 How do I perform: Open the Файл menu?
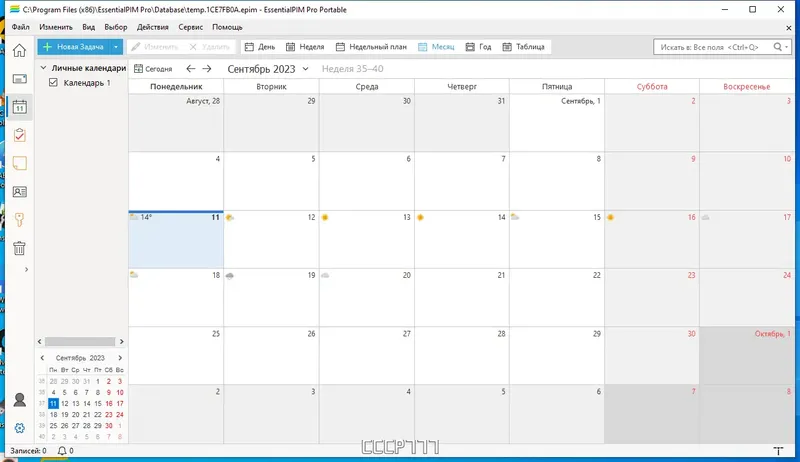coord(21,27)
